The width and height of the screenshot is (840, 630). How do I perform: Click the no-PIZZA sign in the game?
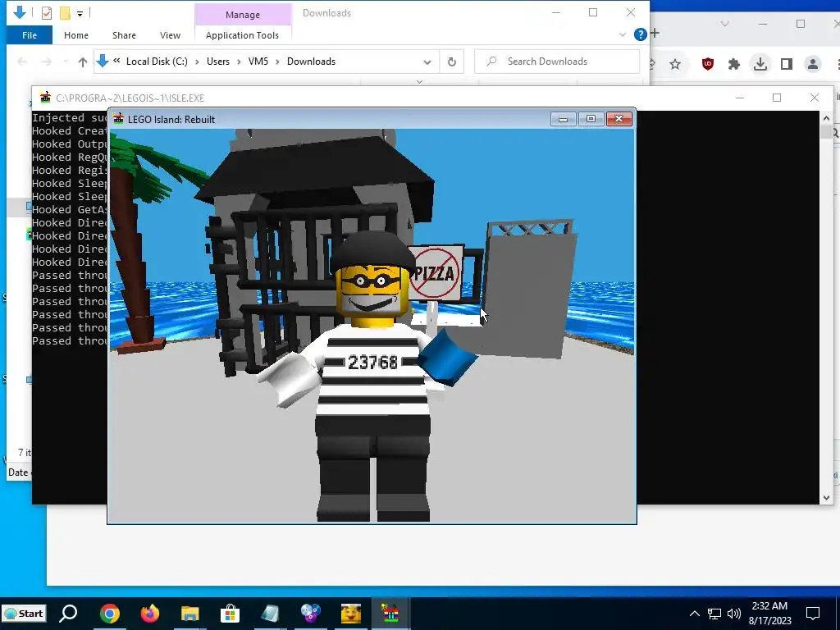435,273
